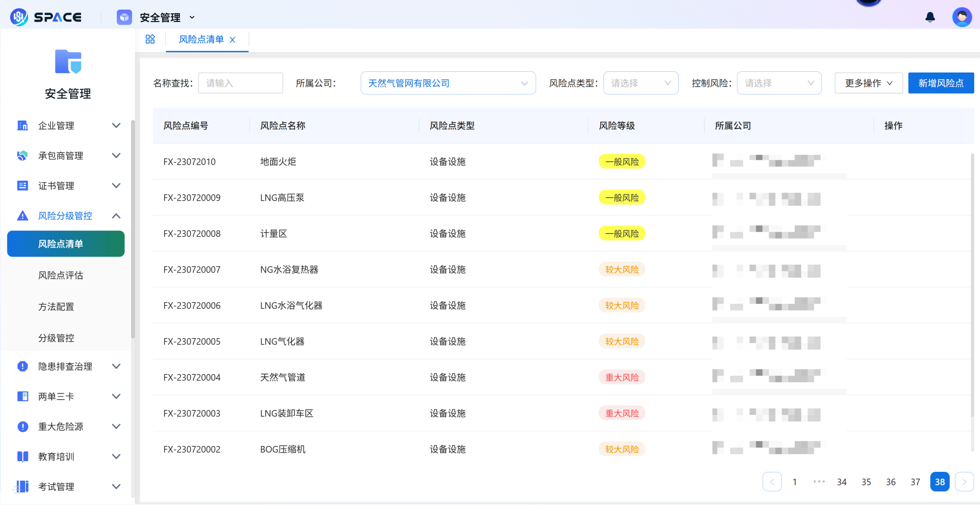This screenshot has width=980, height=505.
Task: Open the 风险点类型 dropdown
Action: 641,83
